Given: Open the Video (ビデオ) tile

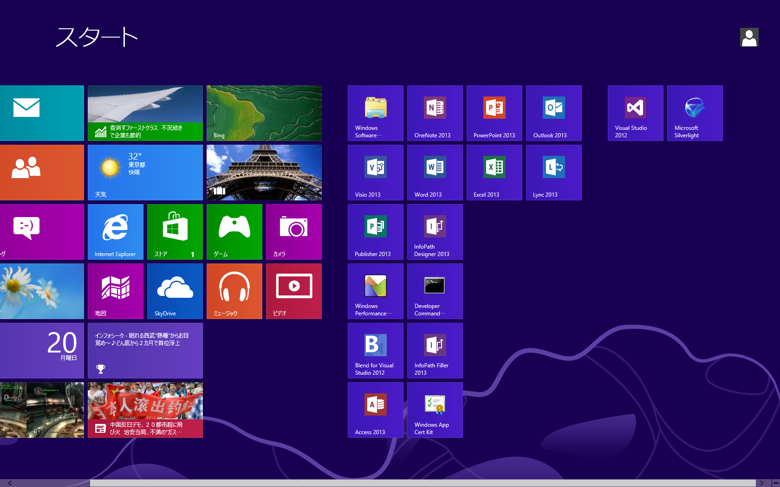Looking at the screenshot, I should point(293,291).
